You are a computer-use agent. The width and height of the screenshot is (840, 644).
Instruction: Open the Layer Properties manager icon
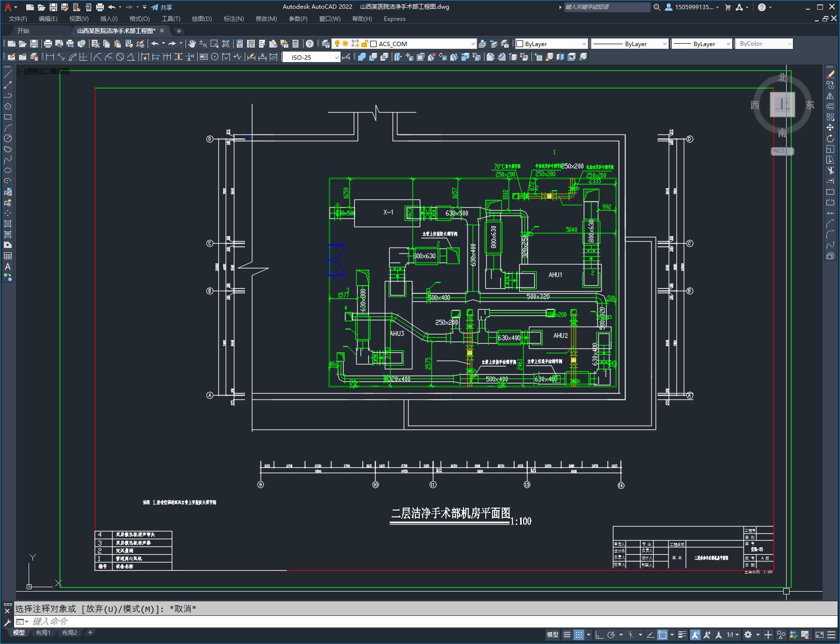pos(326,44)
